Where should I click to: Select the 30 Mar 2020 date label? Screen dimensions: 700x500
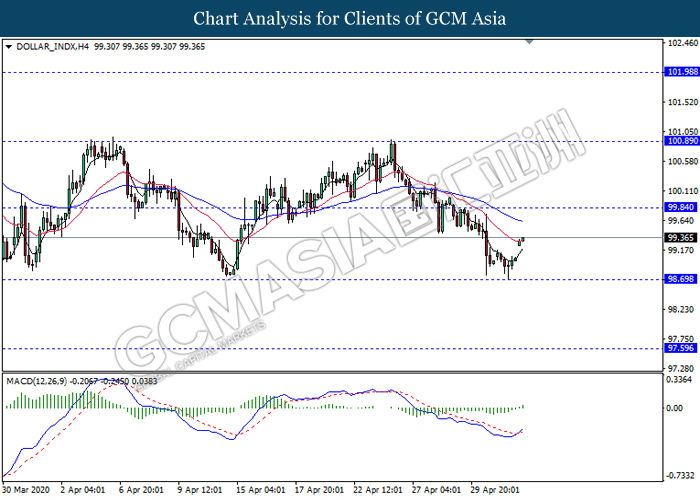pyautogui.click(x=28, y=490)
